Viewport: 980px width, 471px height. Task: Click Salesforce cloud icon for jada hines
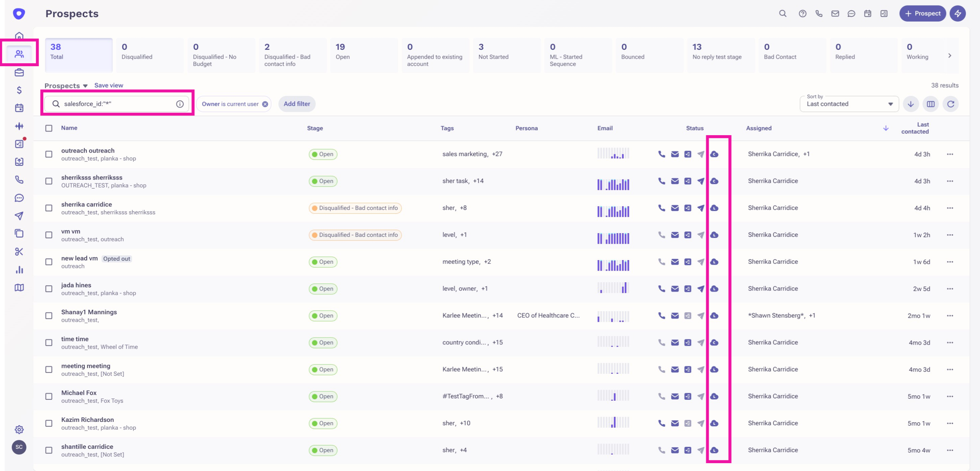[x=714, y=289]
